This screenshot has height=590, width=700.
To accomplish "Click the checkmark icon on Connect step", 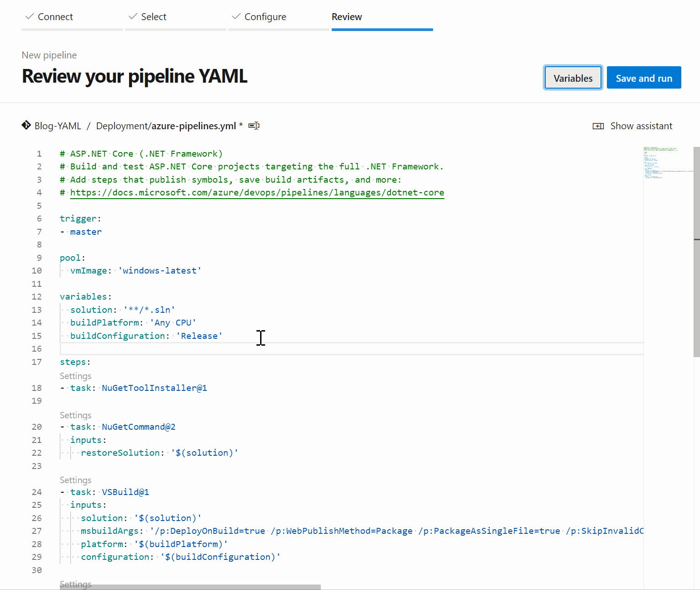I will click(30, 16).
